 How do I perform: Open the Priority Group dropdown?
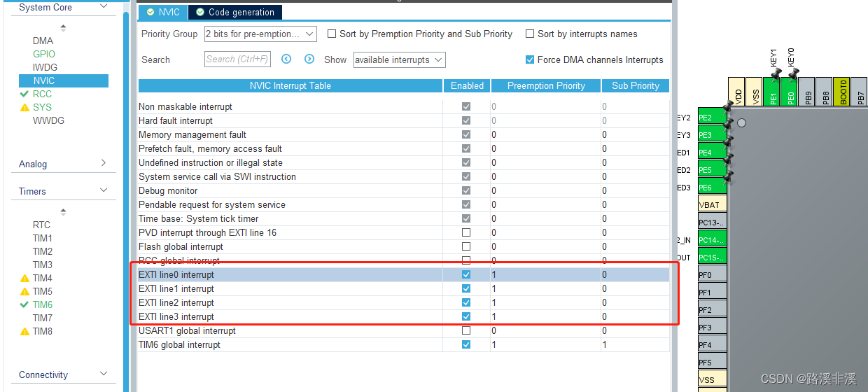pos(260,34)
